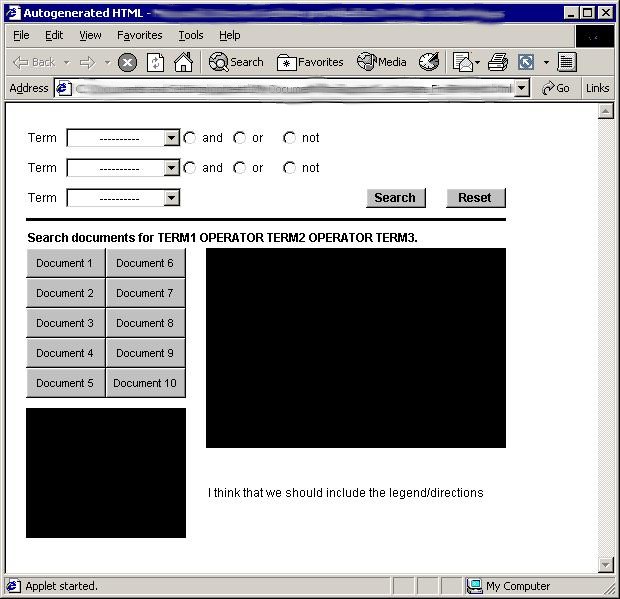This screenshot has width=620, height=599.
Task: Select the 'and' radio in first Term row
Action: (190, 138)
